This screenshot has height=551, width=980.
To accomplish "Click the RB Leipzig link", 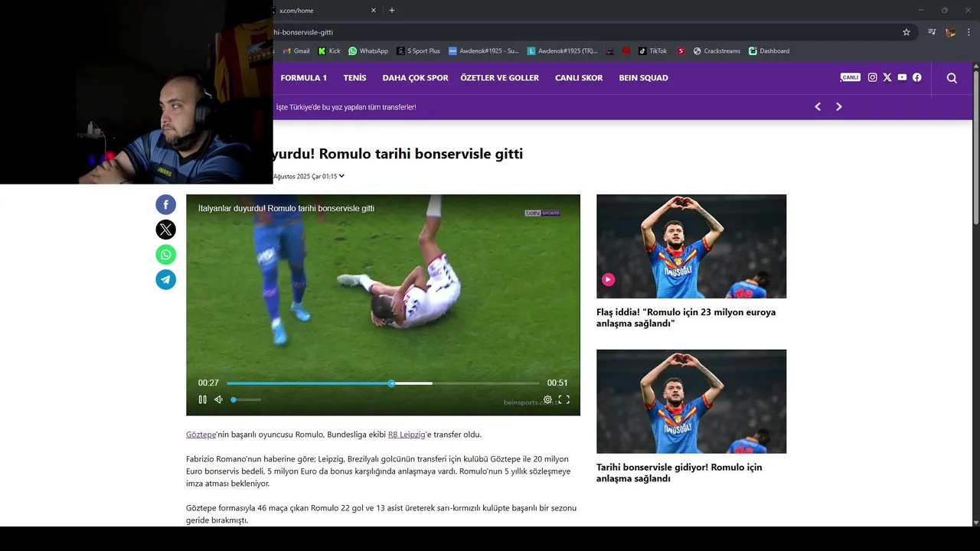I will (407, 435).
